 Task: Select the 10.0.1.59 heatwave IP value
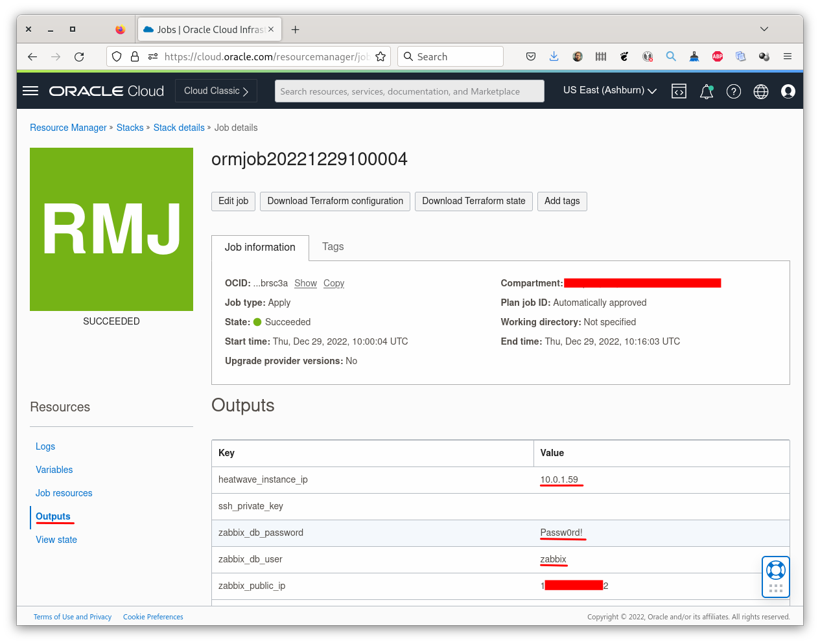[559, 479]
